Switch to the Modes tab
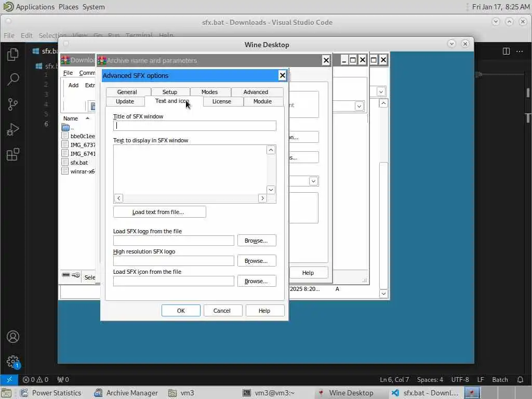The height and width of the screenshot is (399, 532). pyautogui.click(x=209, y=92)
